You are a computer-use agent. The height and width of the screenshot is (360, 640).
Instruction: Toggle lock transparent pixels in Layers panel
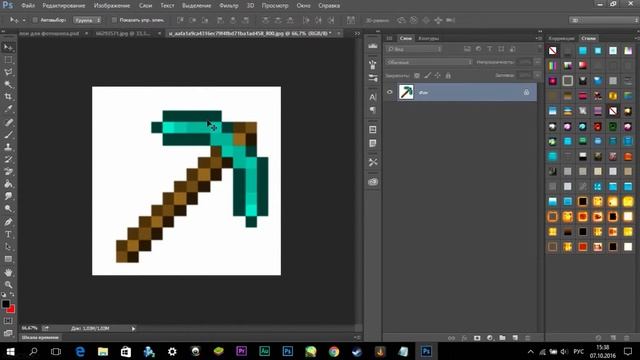tap(417, 76)
